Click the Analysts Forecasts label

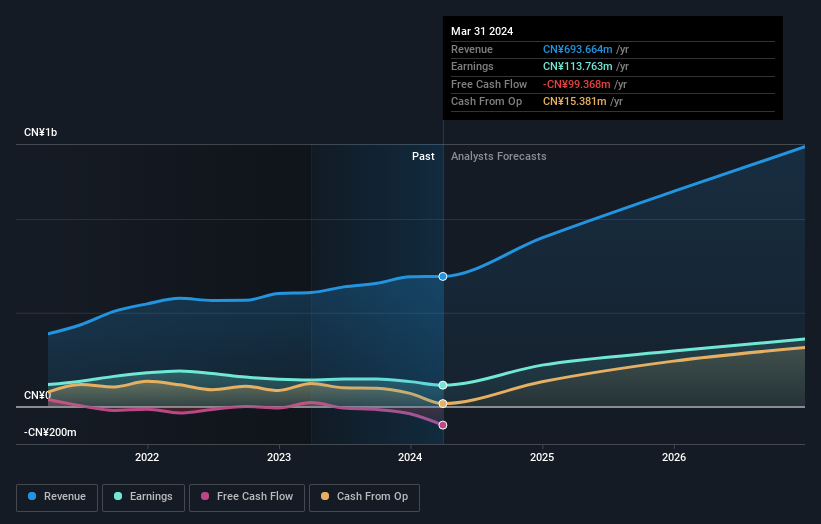pyautogui.click(x=498, y=157)
